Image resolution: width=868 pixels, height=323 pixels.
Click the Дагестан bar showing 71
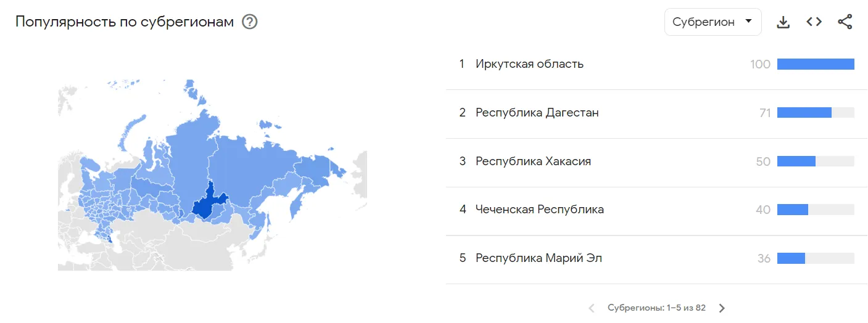coord(804,113)
